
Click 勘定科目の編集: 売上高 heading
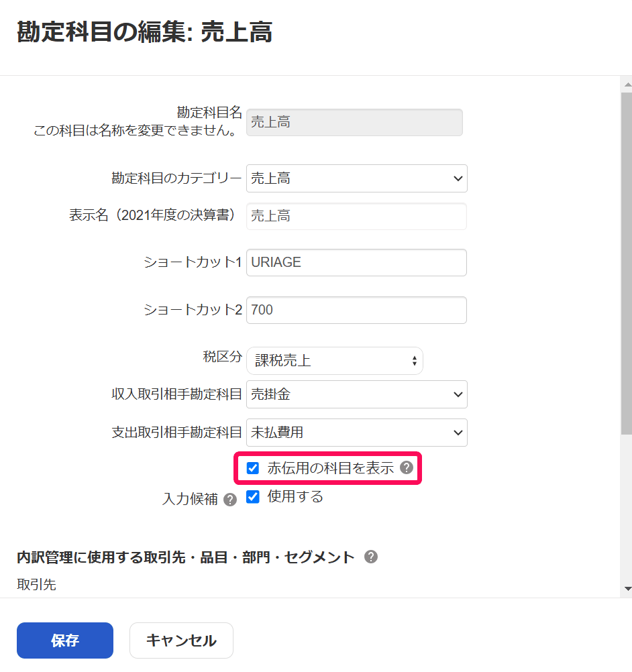(x=144, y=32)
